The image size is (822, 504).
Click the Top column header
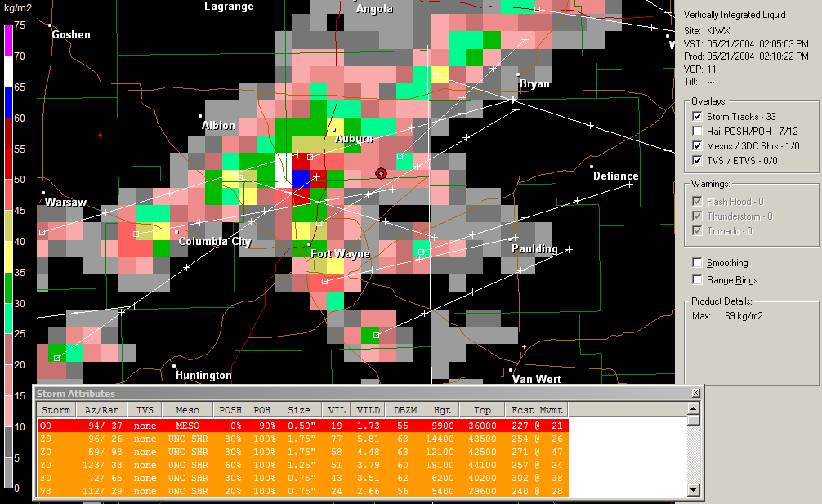[482, 410]
